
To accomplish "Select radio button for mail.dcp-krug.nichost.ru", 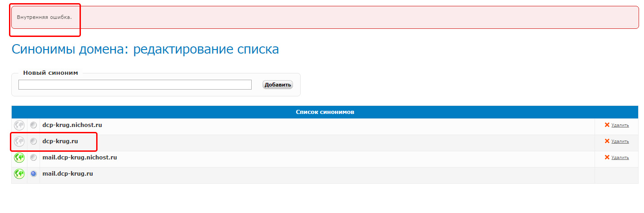I will 33,158.
